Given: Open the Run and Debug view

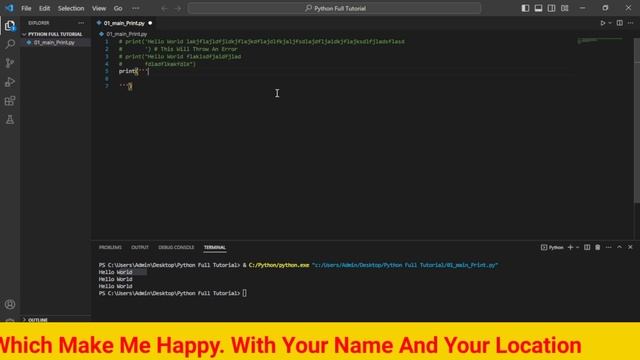Looking at the screenshot, I should pyautogui.click(x=10, y=82).
